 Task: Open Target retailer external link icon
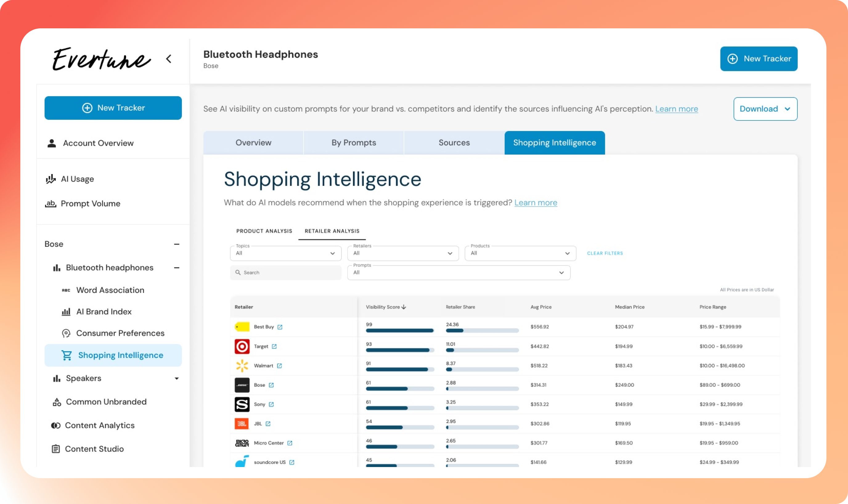click(x=274, y=346)
